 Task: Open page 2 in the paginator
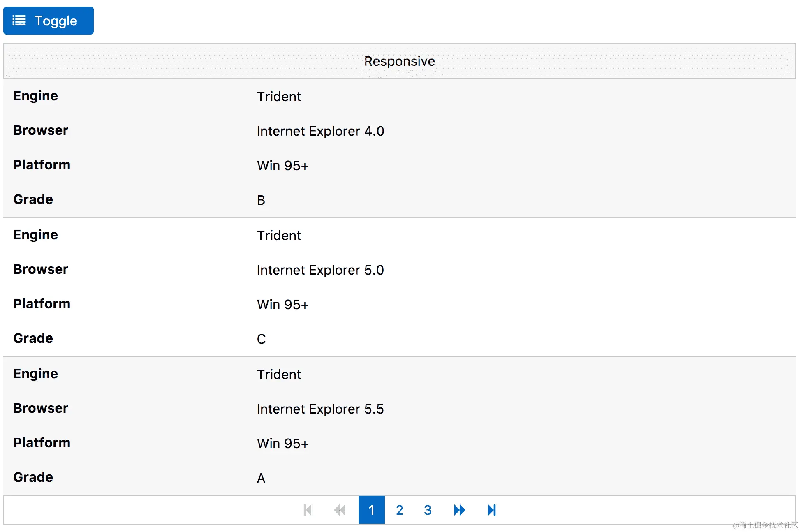(x=399, y=510)
